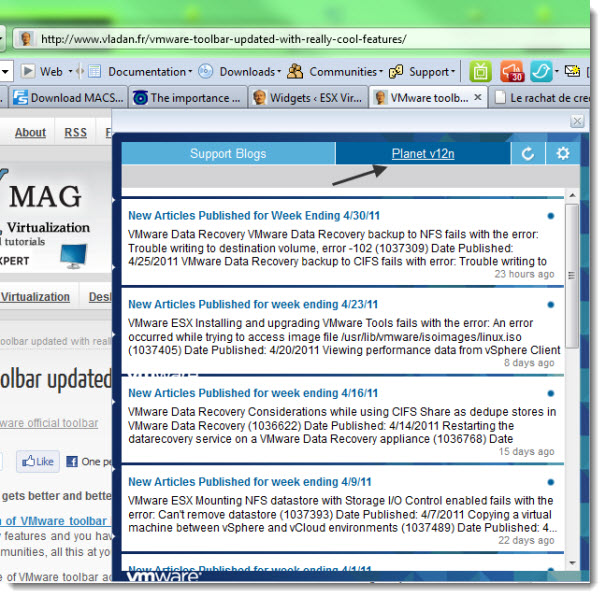
Task: Expand the Downloads dropdown
Action: point(279,71)
